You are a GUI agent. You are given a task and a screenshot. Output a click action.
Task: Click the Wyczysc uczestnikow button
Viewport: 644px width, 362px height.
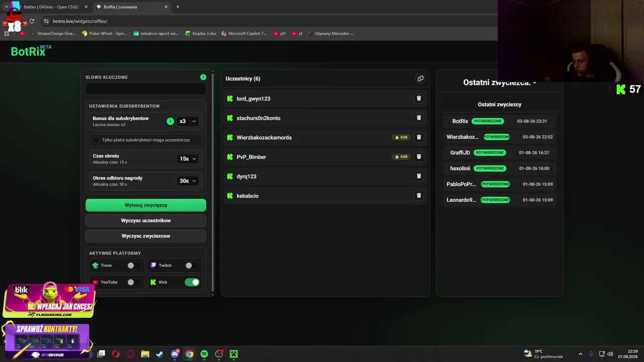coord(146,221)
